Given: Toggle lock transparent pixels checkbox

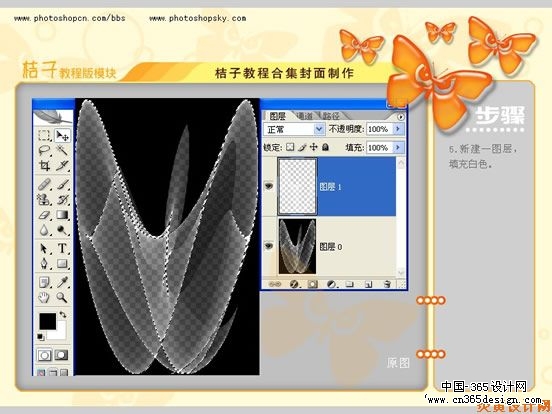Looking at the screenshot, I should (x=290, y=147).
